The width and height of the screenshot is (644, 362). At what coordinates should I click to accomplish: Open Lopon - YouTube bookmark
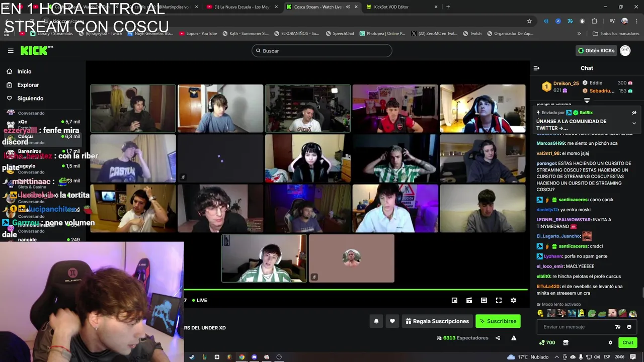(x=198, y=34)
